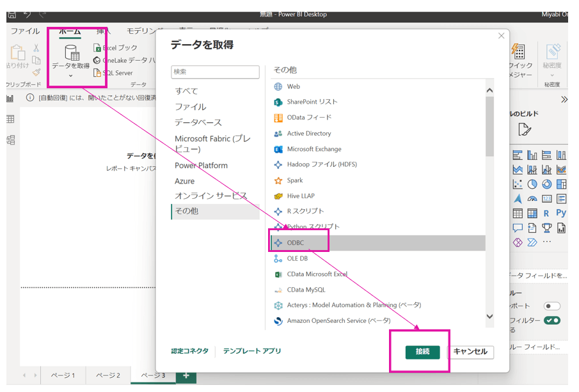The image size is (579, 392).
Task: Click the 接続 button
Action: tap(422, 352)
